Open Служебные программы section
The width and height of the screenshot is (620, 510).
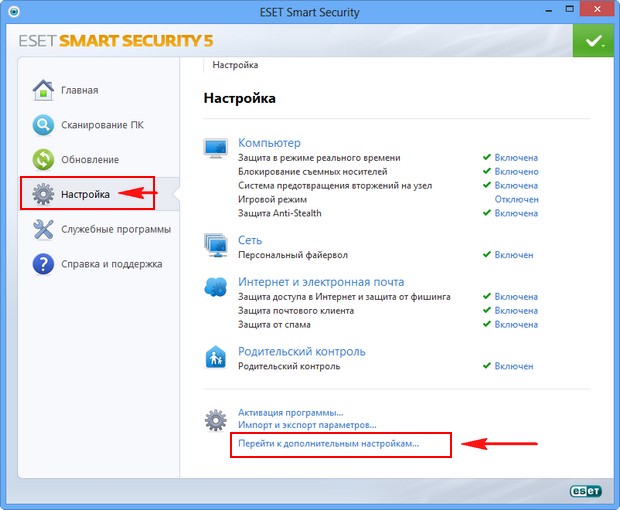pos(116,229)
